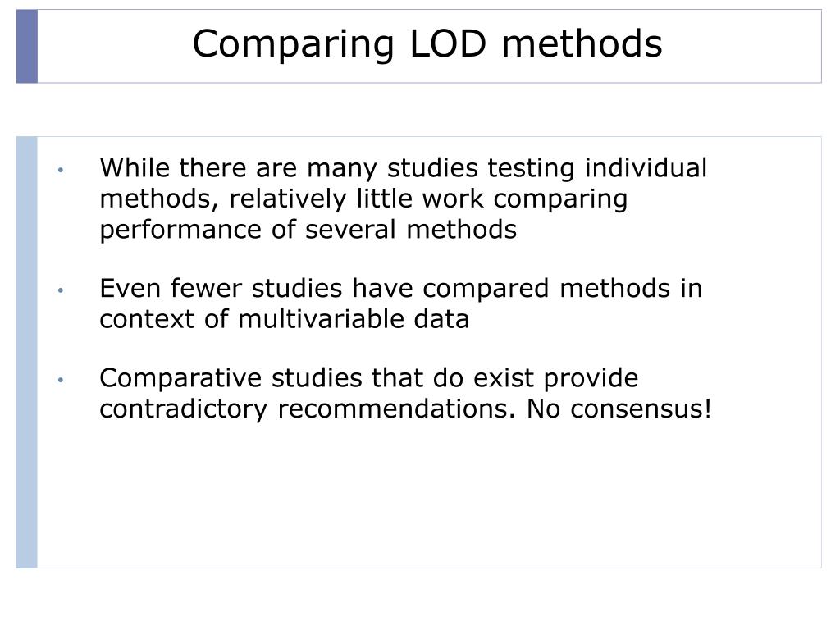This screenshot has height=630, width=840.
Task: Click the line 'context of multivariable data'
Action: [x=285, y=319]
